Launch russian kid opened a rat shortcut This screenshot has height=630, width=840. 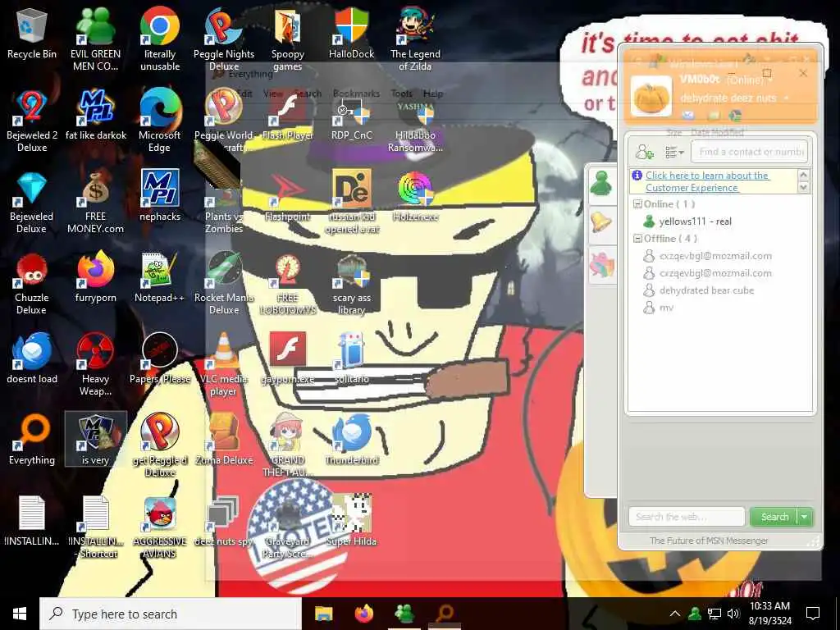pos(352,203)
